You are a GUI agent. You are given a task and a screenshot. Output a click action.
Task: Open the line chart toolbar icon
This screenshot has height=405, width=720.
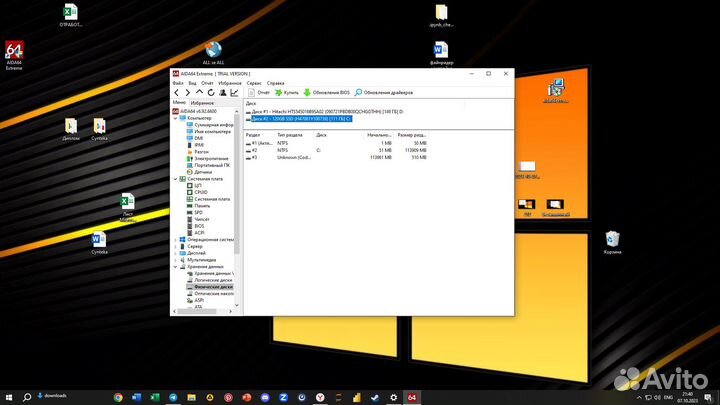pos(234,93)
